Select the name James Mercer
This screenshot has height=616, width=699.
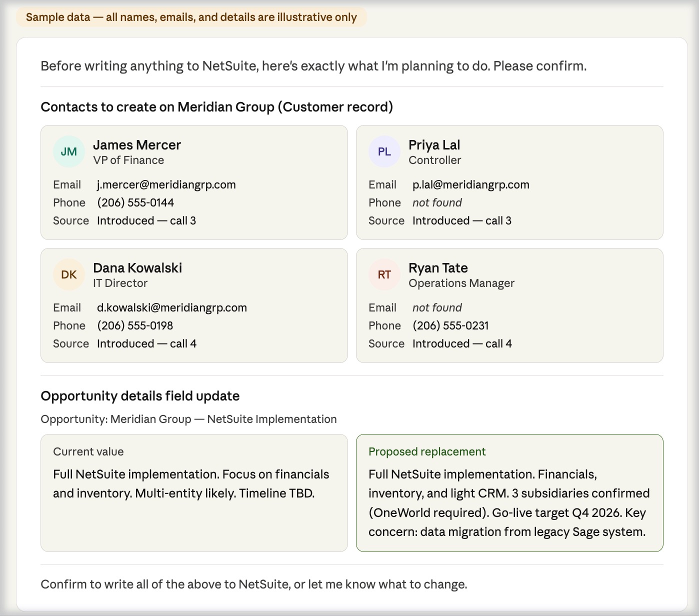coord(137,145)
